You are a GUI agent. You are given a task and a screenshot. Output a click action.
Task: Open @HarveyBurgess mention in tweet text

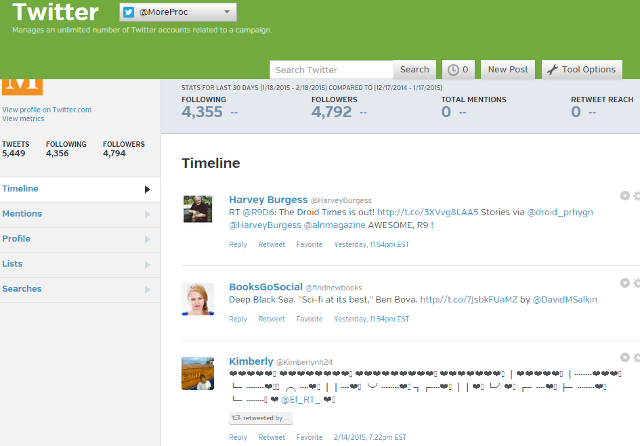pos(265,225)
